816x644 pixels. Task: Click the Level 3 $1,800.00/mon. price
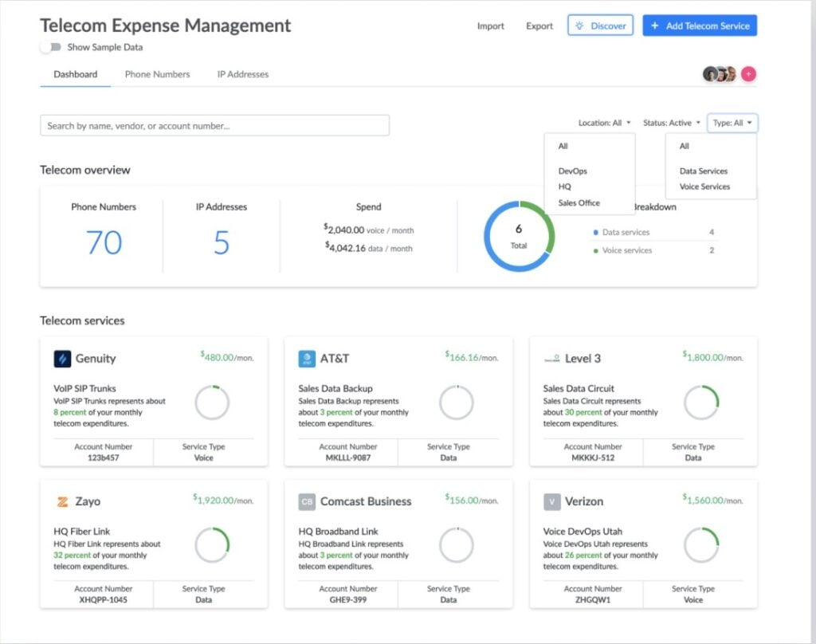pos(713,357)
